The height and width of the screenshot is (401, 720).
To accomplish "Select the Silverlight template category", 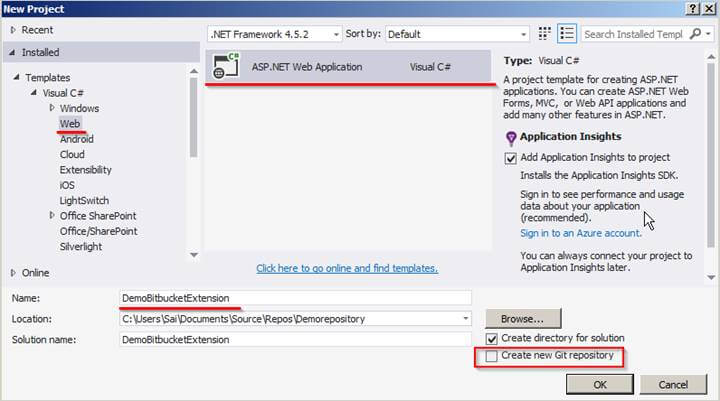I will tap(81, 247).
